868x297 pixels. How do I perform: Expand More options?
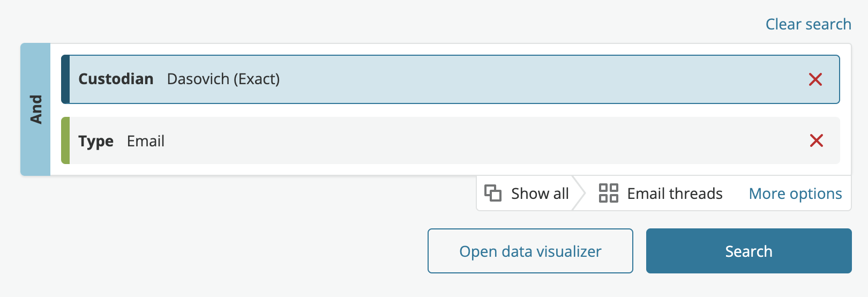click(x=795, y=194)
